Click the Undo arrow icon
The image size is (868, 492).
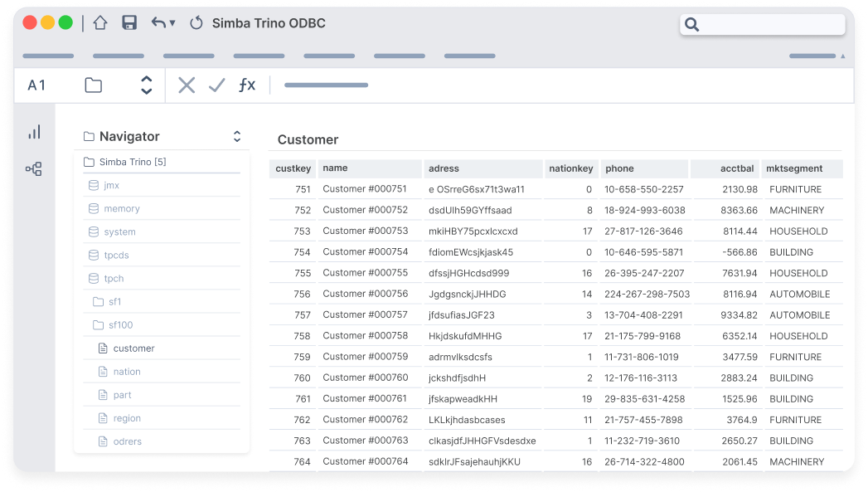click(x=160, y=23)
